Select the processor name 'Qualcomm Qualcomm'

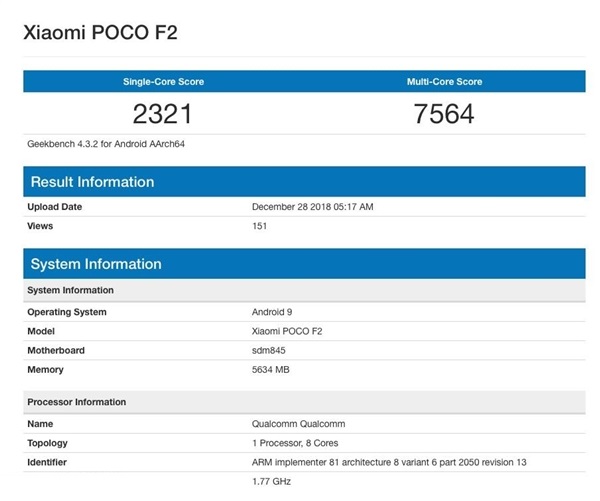[x=298, y=424]
